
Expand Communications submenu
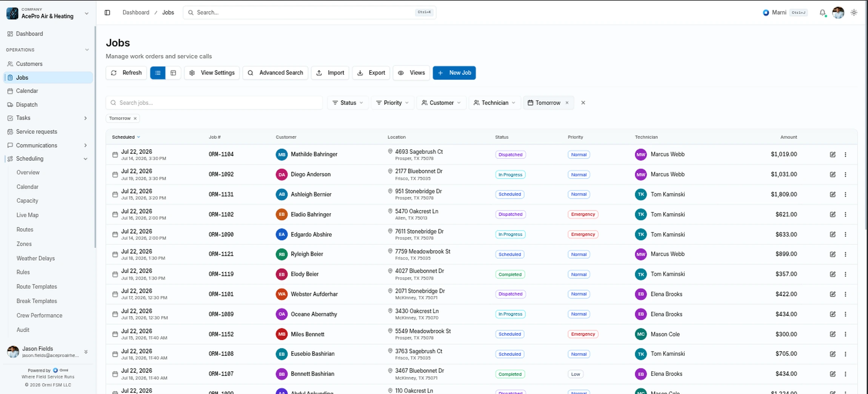tap(85, 146)
